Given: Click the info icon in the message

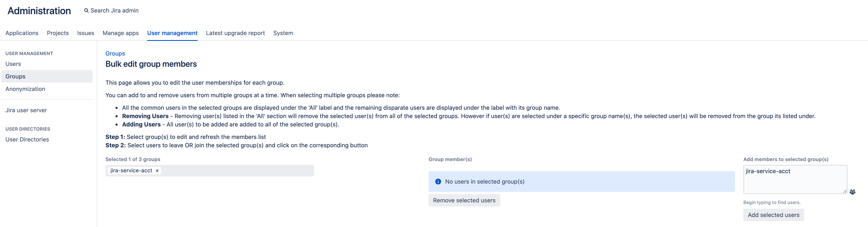Looking at the screenshot, I should 438,182.
